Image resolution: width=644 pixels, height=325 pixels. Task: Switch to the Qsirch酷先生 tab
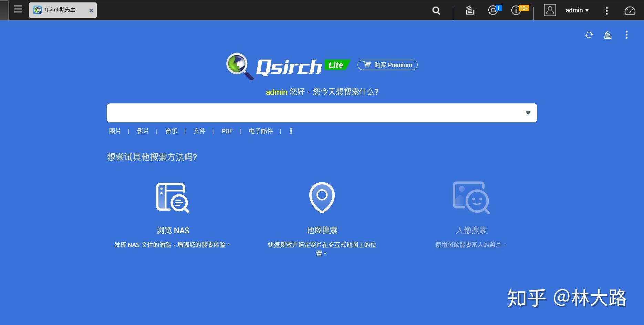click(x=63, y=10)
